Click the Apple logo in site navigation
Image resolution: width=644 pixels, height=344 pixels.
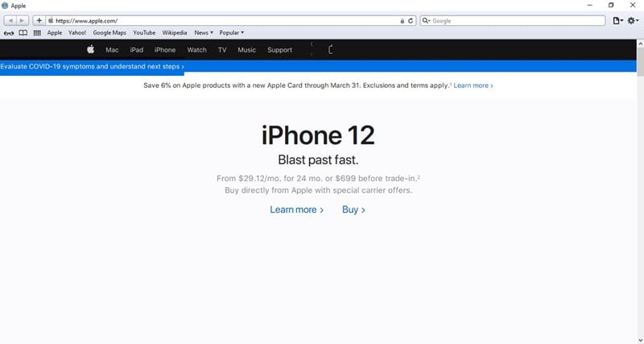(x=90, y=49)
